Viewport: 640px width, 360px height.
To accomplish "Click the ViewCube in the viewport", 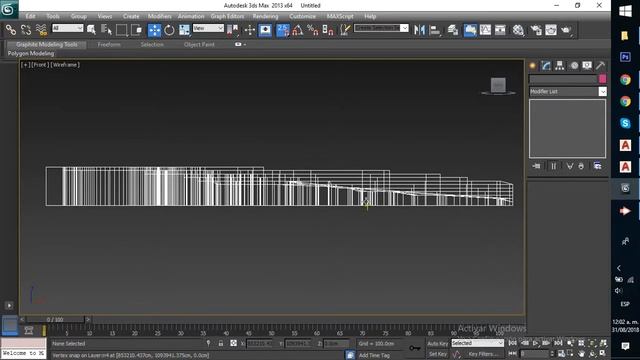I will (x=498, y=86).
